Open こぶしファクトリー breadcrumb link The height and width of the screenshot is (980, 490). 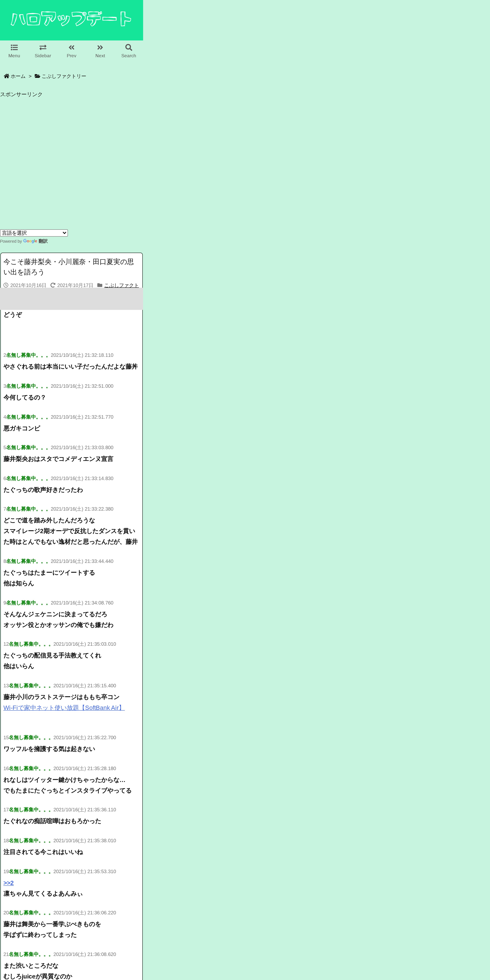point(64,76)
